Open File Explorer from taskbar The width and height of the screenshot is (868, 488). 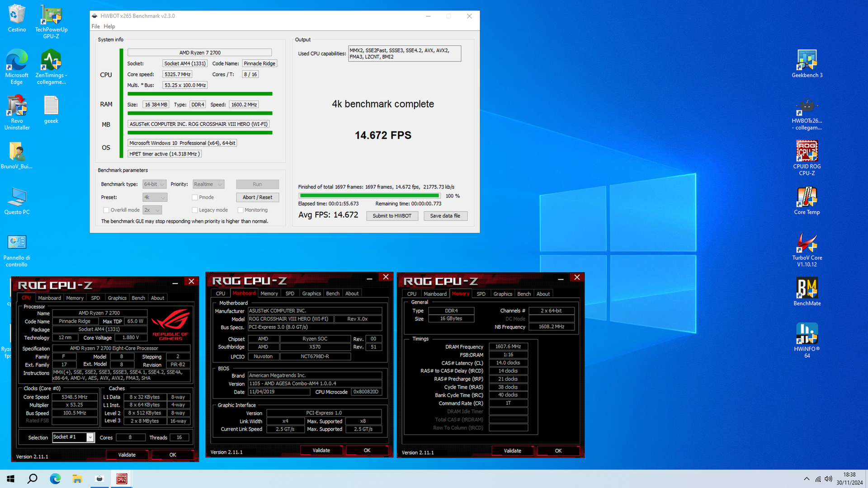click(77, 479)
